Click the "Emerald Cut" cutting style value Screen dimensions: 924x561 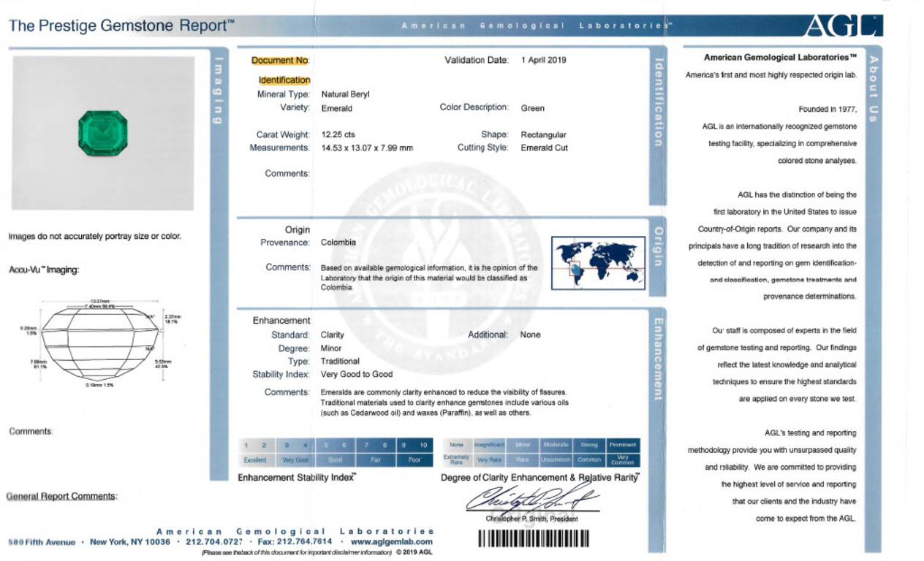544,148
